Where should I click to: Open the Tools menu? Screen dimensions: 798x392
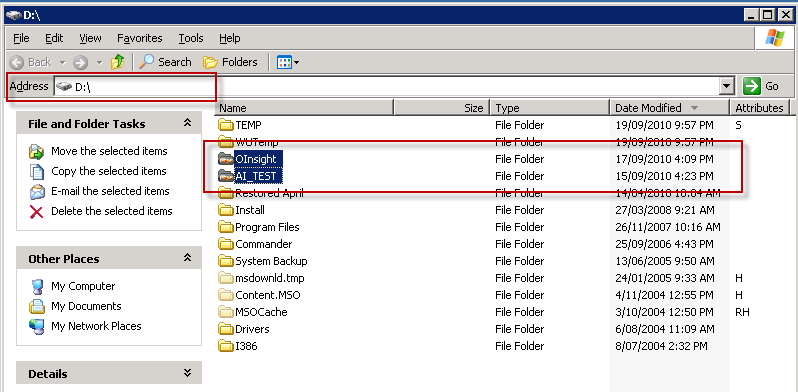[x=191, y=38]
